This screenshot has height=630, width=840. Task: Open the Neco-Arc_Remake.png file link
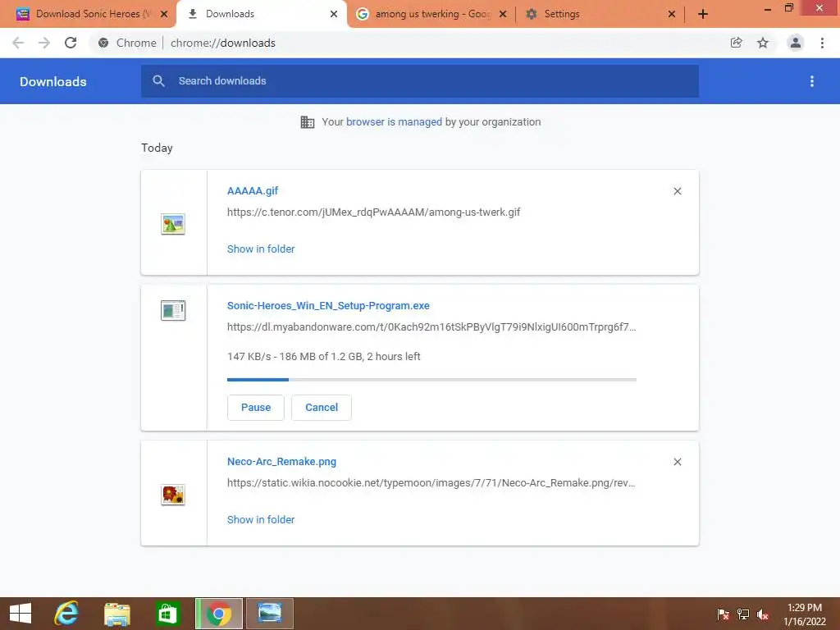(281, 462)
